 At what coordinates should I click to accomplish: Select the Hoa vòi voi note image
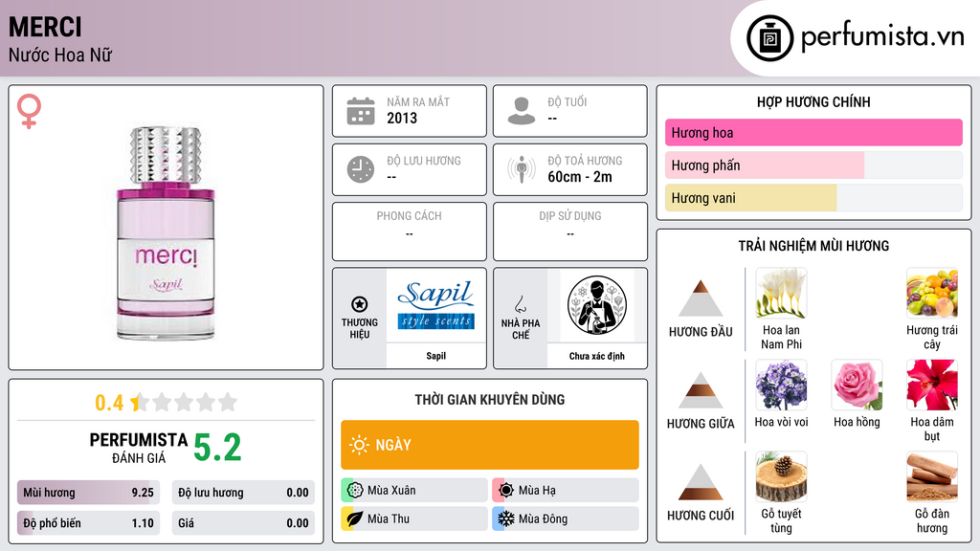(x=781, y=386)
